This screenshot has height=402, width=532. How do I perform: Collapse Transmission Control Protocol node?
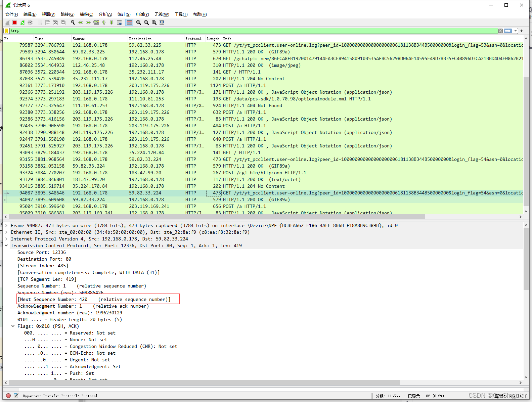click(6, 245)
